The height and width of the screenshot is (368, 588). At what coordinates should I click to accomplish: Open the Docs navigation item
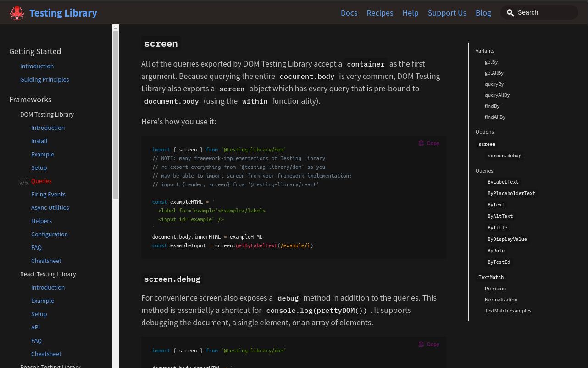349,13
